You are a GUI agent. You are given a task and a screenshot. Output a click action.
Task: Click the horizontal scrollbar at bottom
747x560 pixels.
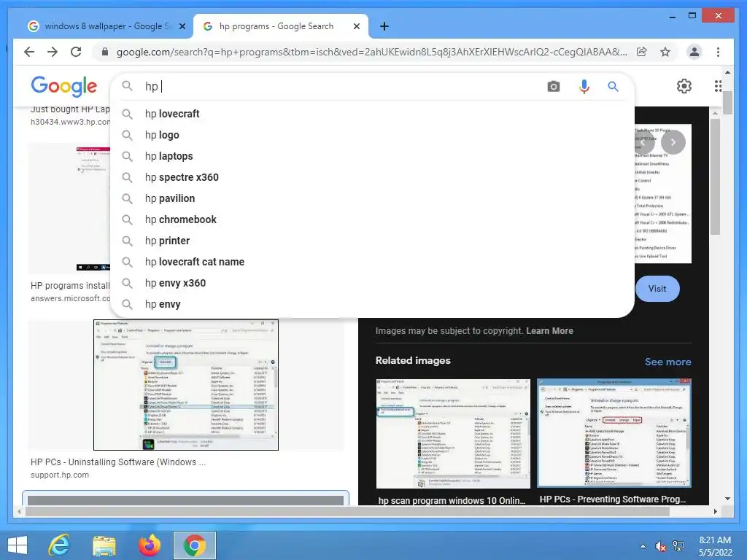347,511
